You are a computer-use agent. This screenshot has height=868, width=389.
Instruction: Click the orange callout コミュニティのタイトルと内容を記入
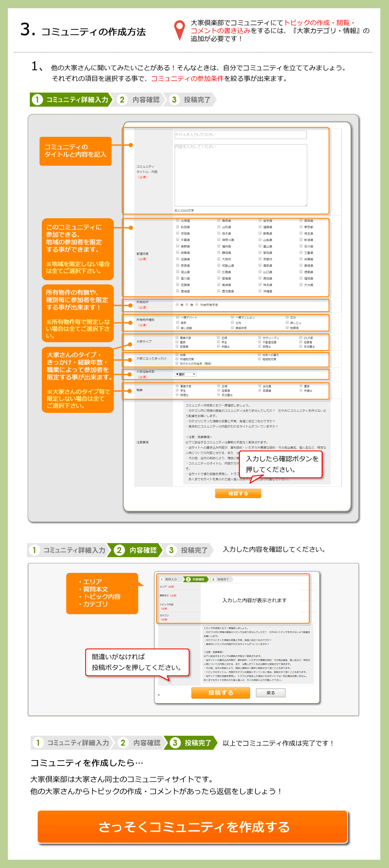click(75, 151)
